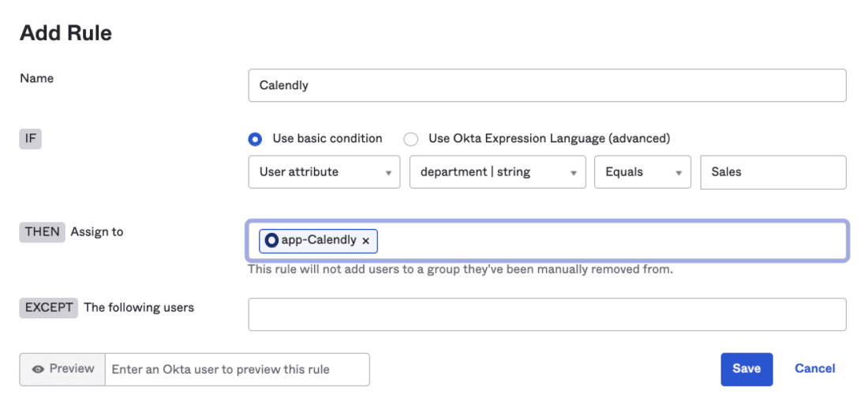Remove the app-Calendly group tag
This screenshot has width=868, height=410.
pos(365,241)
